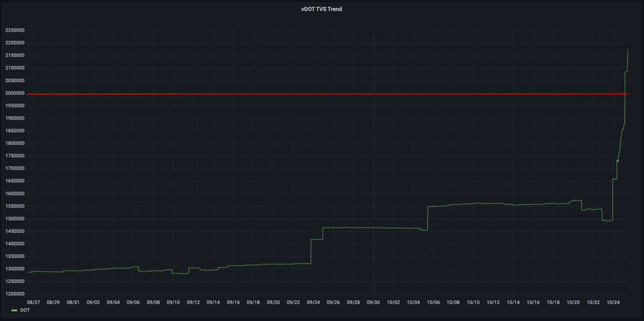Click the 09/22 date label
The image size is (644, 321).
pyautogui.click(x=294, y=302)
